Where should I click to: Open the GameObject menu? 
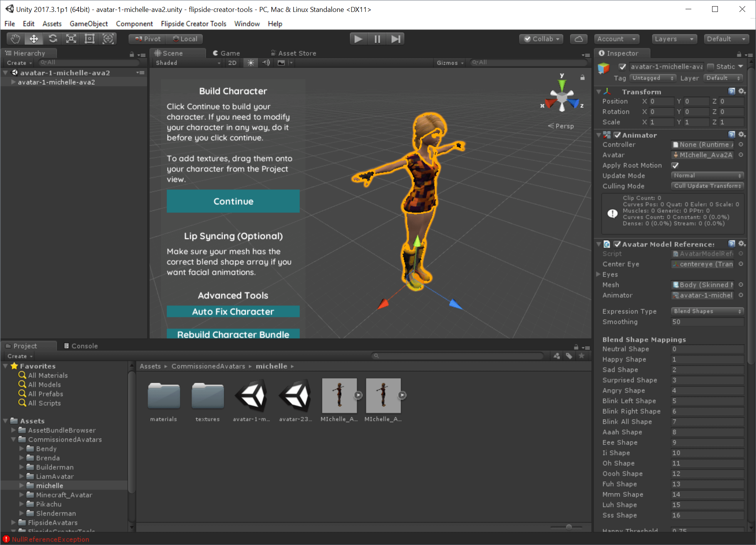click(x=89, y=23)
